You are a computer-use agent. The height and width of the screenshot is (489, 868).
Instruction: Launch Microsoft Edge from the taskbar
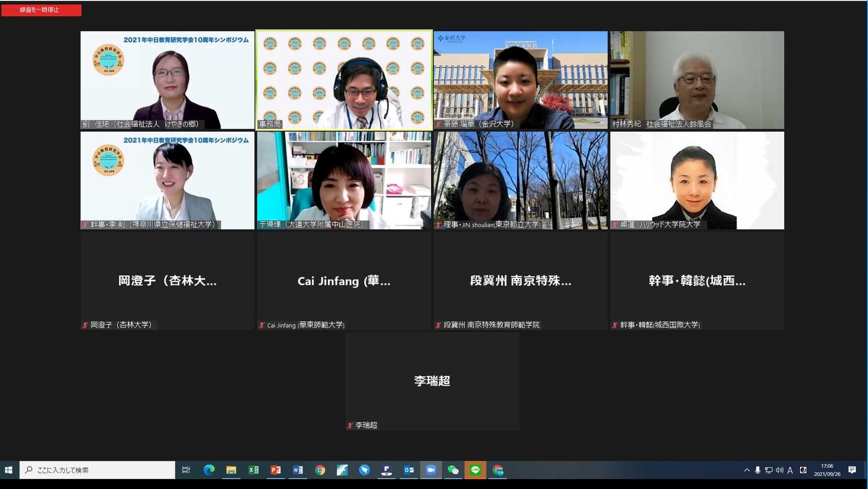[209, 470]
